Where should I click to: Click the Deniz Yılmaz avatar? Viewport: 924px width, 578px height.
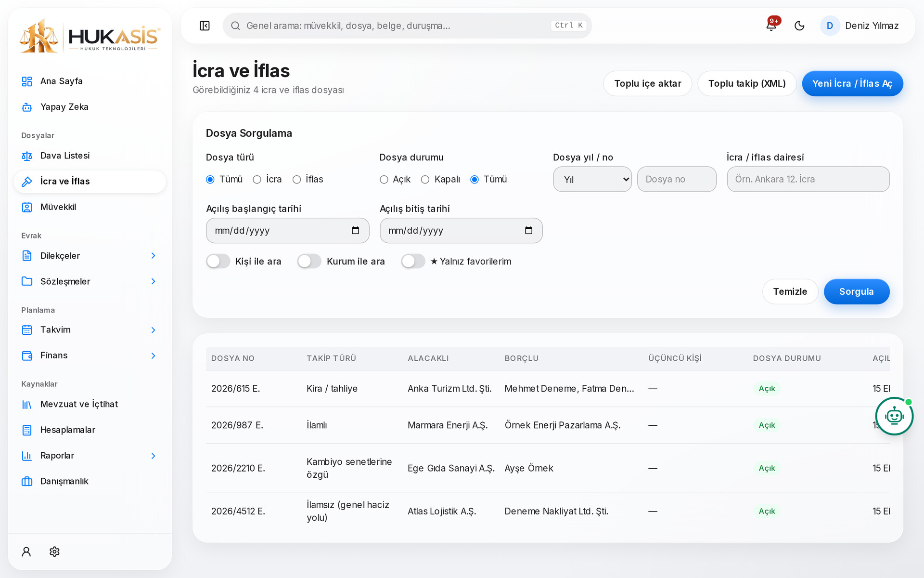pyautogui.click(x=830, y=26)
